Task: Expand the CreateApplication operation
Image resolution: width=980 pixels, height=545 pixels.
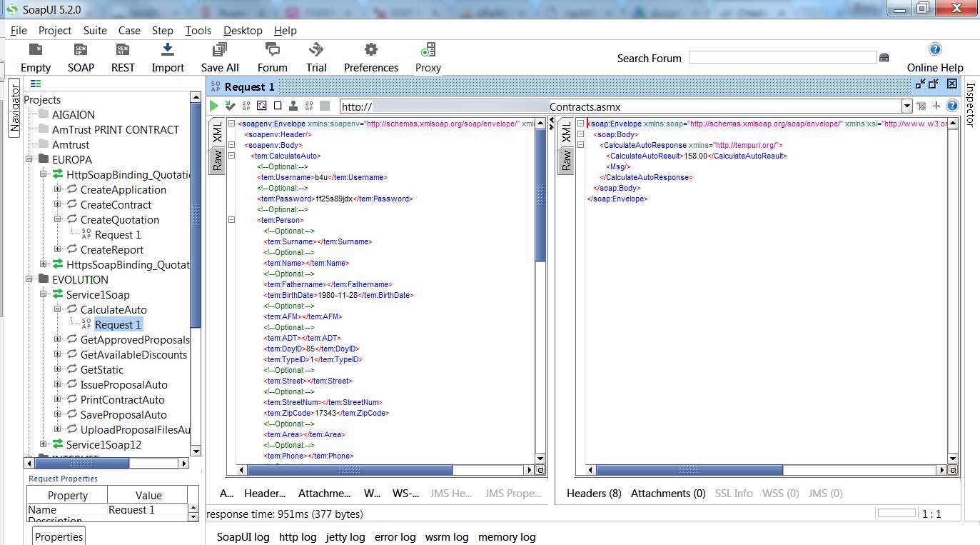Action: 58,189
